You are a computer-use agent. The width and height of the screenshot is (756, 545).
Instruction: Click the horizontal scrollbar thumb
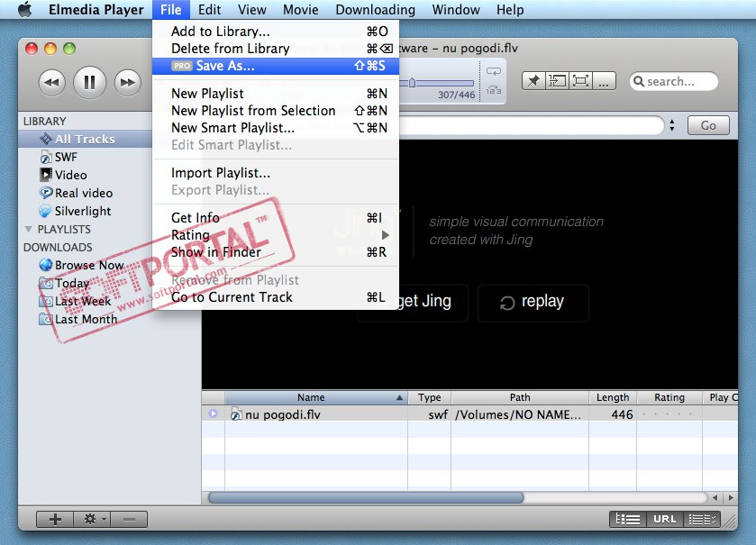point(366,497)
